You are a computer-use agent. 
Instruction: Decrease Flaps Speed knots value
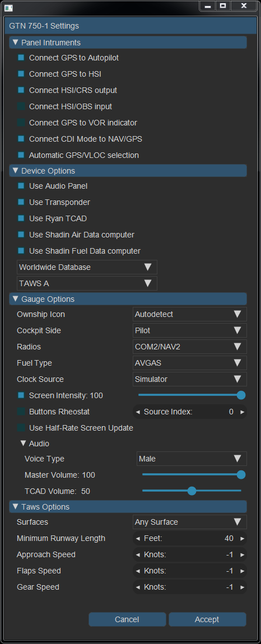(x=138, y=571)
